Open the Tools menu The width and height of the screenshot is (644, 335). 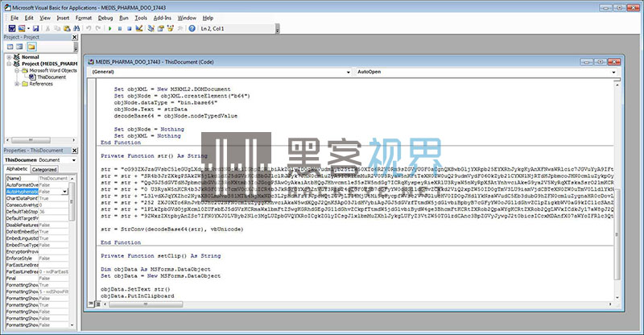tap(141, 18)
